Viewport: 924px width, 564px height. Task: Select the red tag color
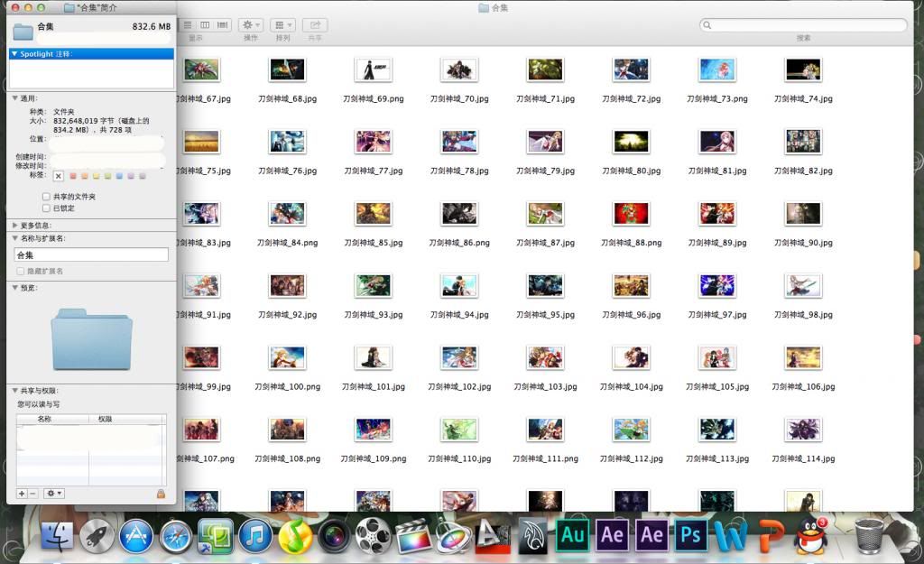click(74, 175)
